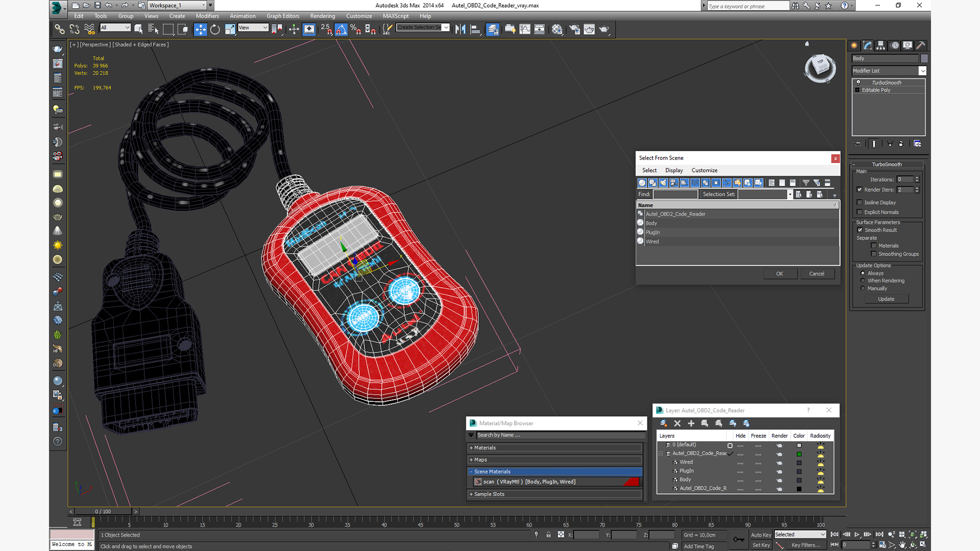
Task: Click the green color swatch of Autel_OBD2_Code_Reader layer
Action: 799,454
